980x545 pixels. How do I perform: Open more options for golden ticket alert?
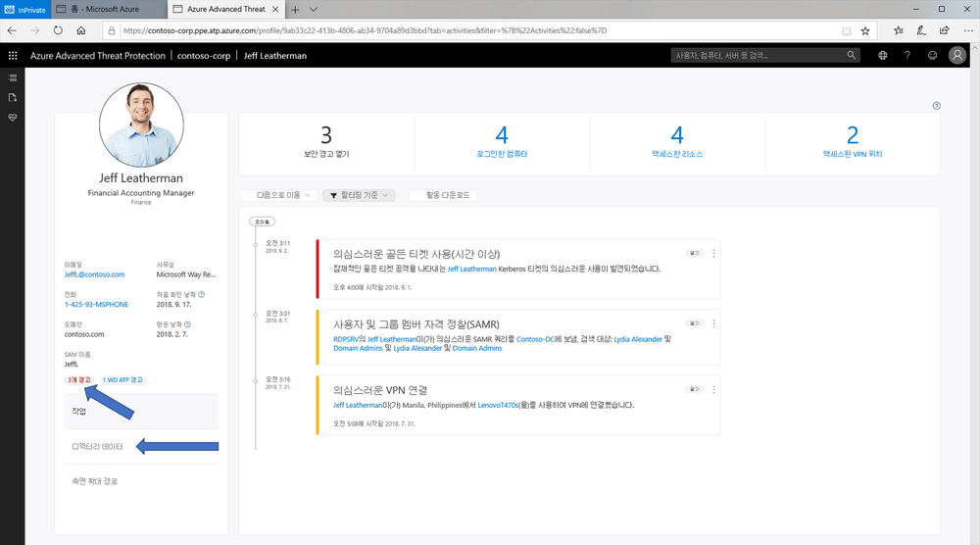(713, 253)
